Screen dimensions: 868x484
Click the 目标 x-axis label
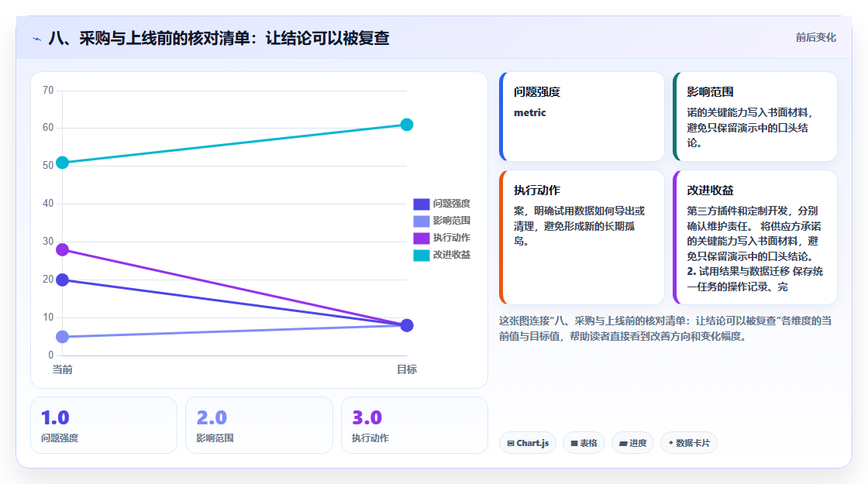click(x=407, y=369)
